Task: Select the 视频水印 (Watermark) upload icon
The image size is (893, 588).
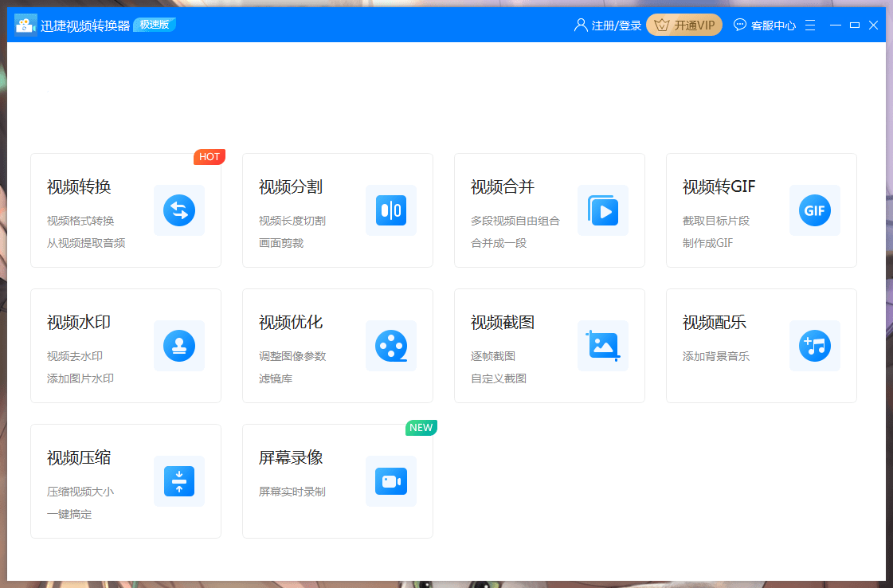Action: tap(178, 346)
